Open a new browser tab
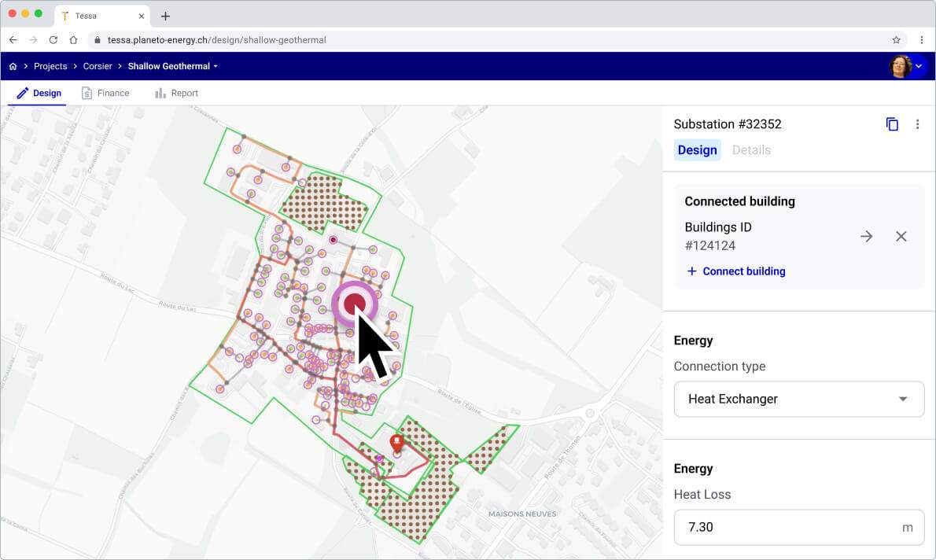This screenshot has width=936, height=560. 165,17
